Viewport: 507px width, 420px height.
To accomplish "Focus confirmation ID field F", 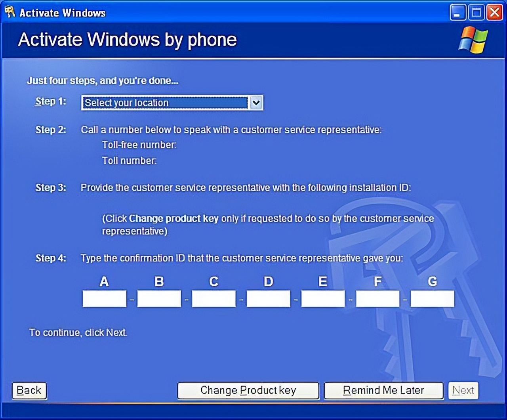I will [378, 299].
